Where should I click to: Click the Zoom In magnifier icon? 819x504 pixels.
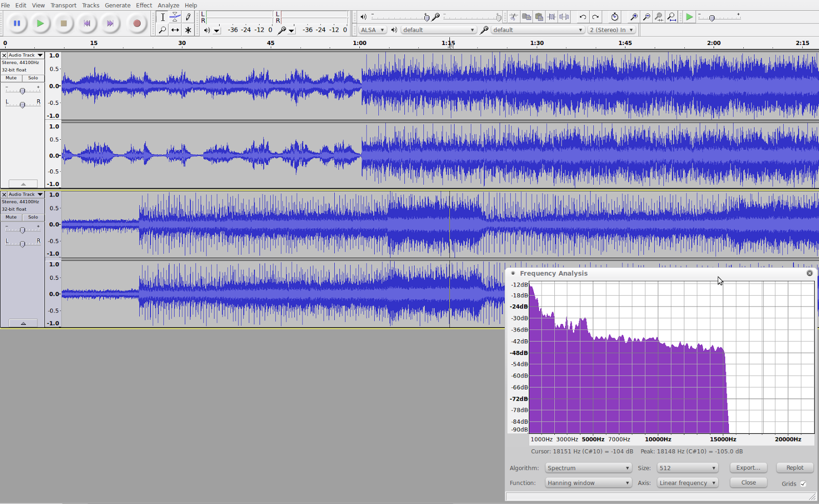pos(634,17)
